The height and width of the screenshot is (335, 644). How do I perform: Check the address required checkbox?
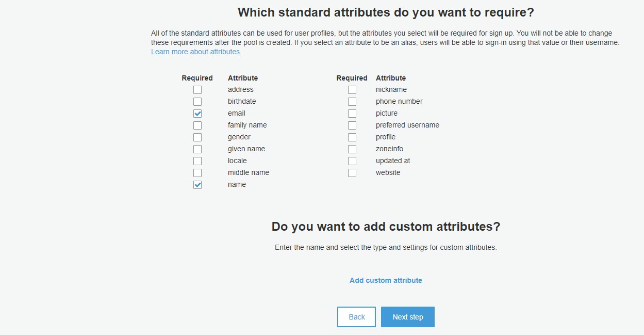coord(197,90)
